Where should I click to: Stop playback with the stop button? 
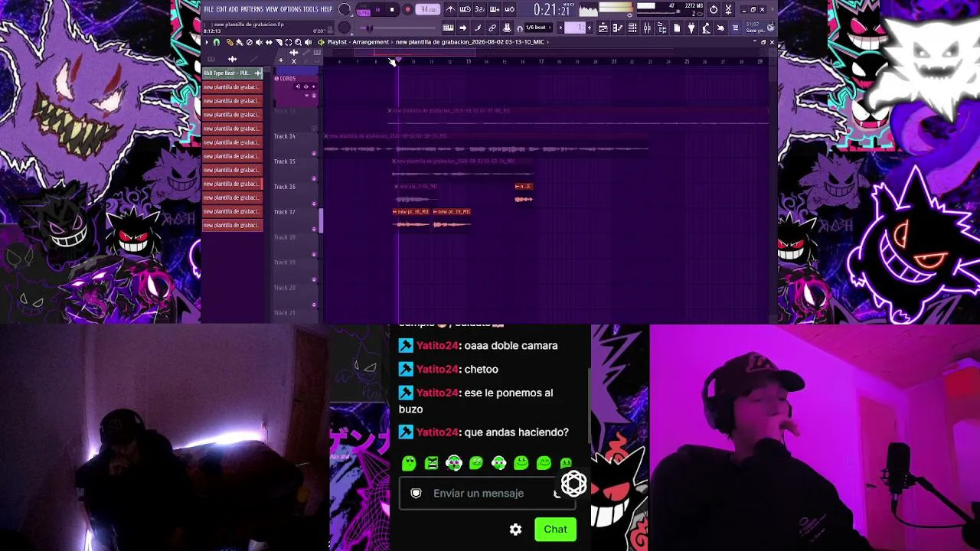[392, 10]
